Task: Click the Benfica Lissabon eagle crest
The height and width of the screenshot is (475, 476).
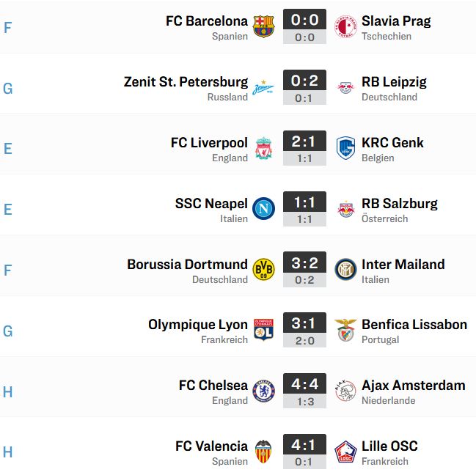Action: coord(345,330)
